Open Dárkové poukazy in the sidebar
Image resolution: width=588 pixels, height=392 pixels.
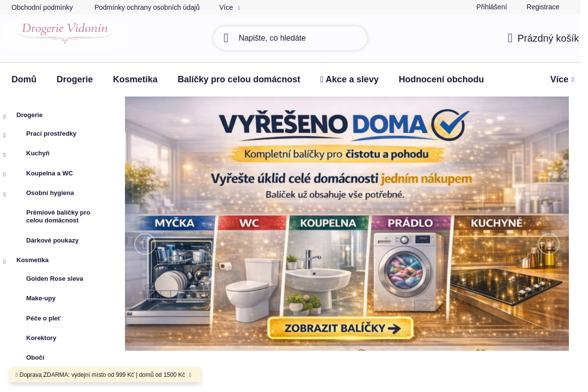pyautogui.click(x=52, y=241)
